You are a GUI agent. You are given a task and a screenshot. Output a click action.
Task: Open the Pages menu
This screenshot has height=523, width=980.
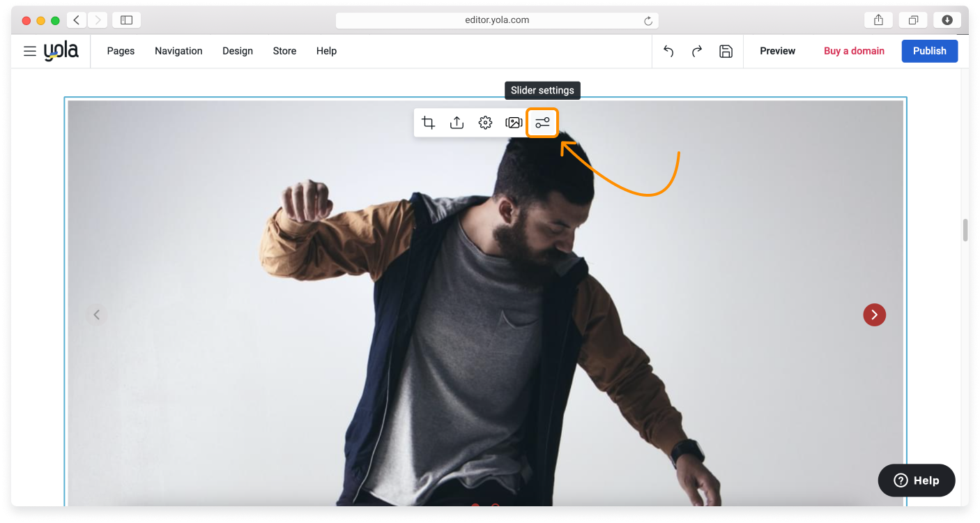click(120, 51)
